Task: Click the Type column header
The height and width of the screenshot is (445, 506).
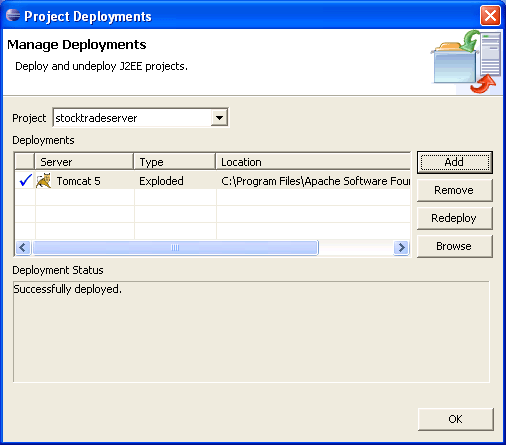Action: pyautogui.click(x=174, y=162)
